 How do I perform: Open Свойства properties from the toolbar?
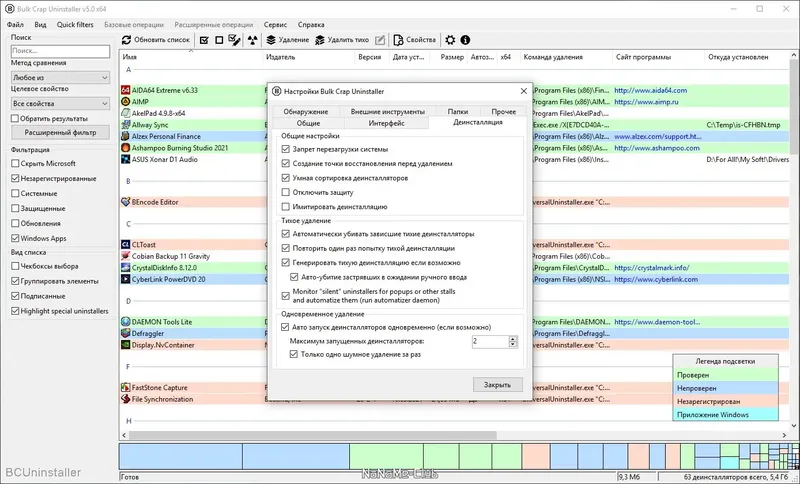pyautogui.click(x=415, y=40)
